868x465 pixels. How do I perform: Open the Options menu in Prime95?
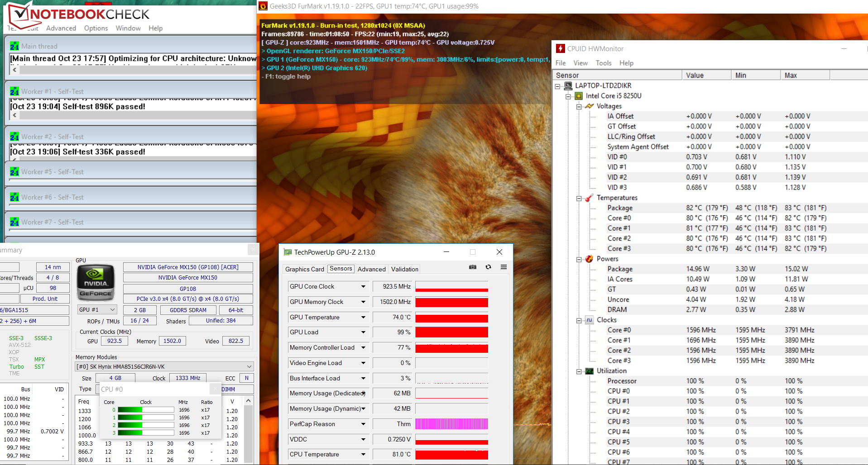pyautogui.click(x=96, y=28)
